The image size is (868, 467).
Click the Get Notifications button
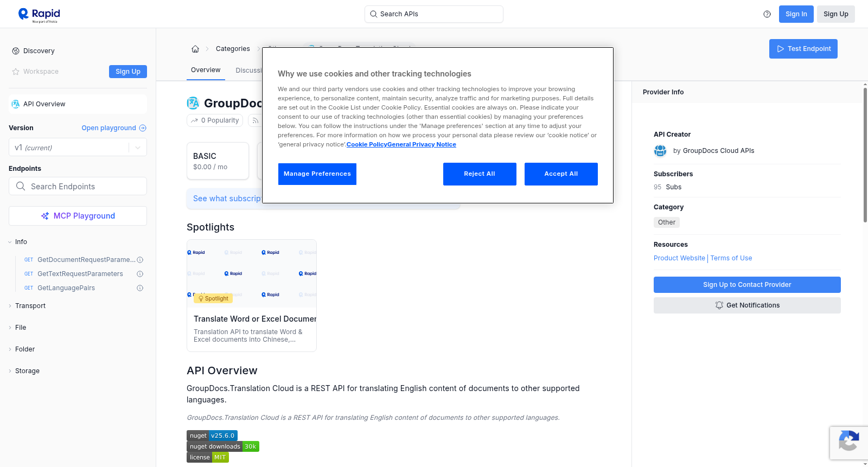click(747, 305)
